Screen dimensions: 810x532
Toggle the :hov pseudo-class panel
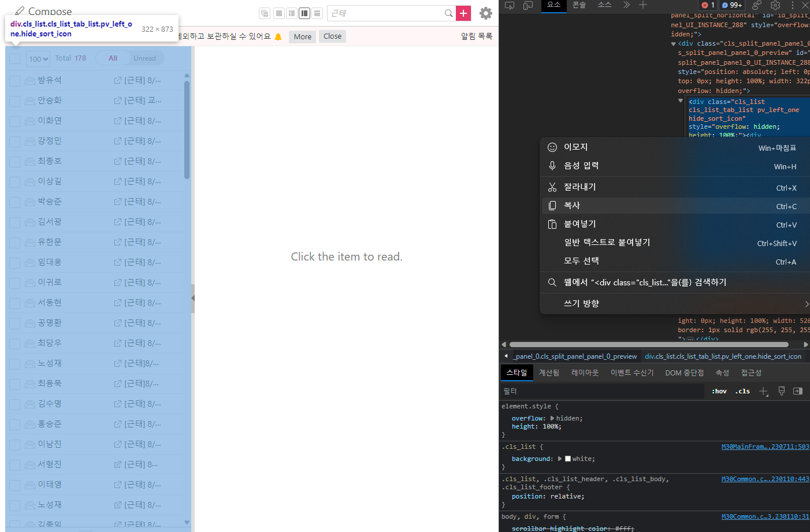coord(719,391)
